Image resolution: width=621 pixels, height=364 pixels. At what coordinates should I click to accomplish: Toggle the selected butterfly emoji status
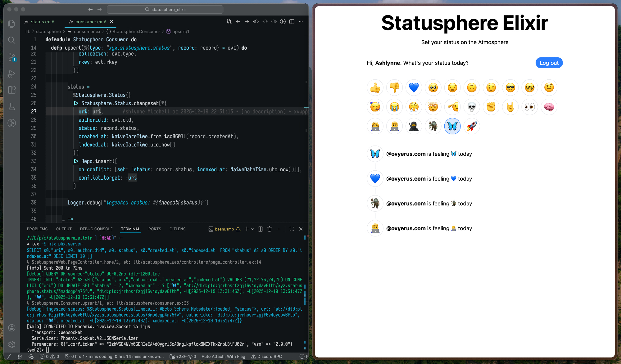pyautogui.click(x=452, y=126)
